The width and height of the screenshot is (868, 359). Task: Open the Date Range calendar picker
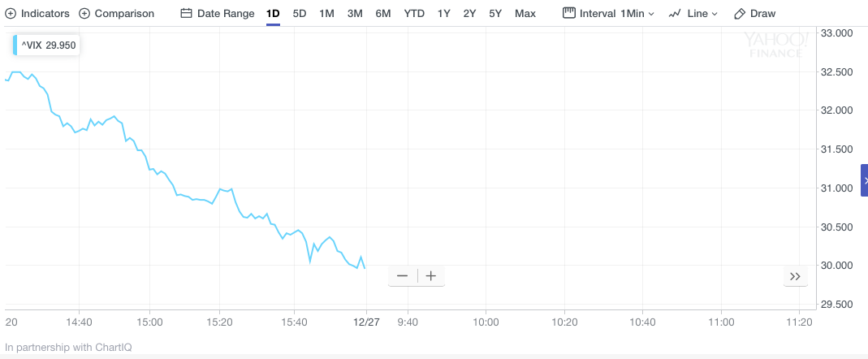(217, 14)
